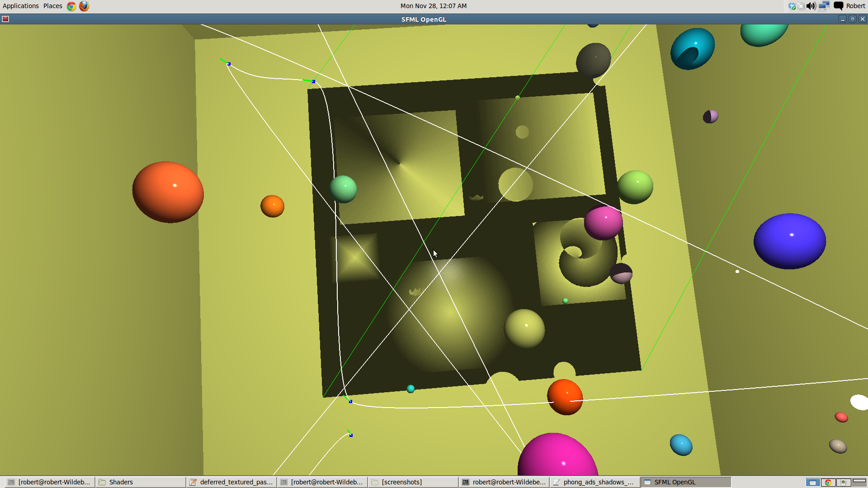Switch to the Shaders folder window

click(141, 482)
